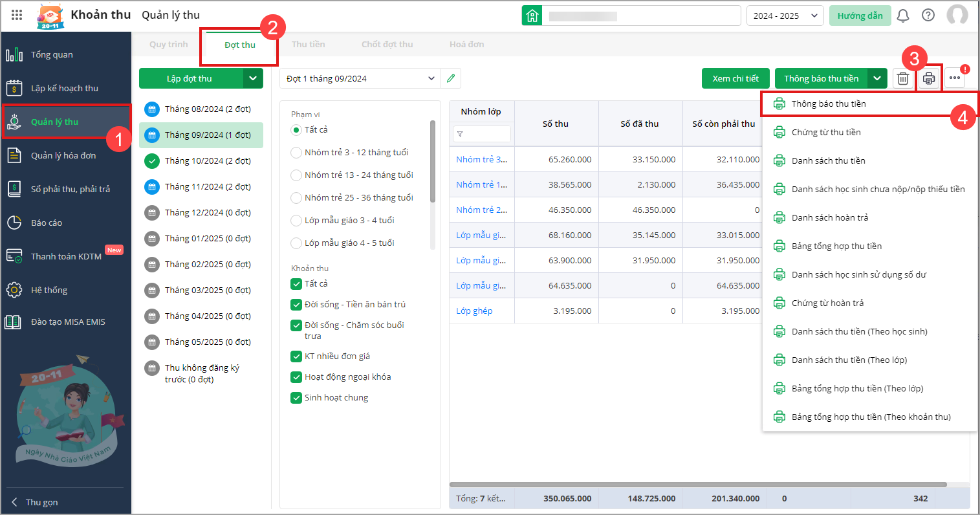Click the table horizontal scrollbar
The width and height of the screenshot is (980, 515).
pyautogui.click(x=697, y=485)
